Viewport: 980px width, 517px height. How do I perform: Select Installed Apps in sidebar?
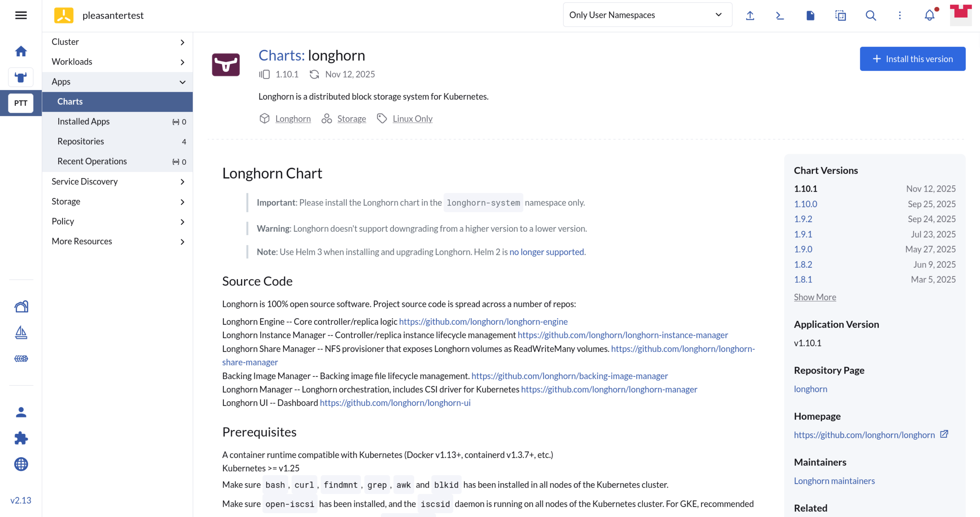(x=83, y=121)
